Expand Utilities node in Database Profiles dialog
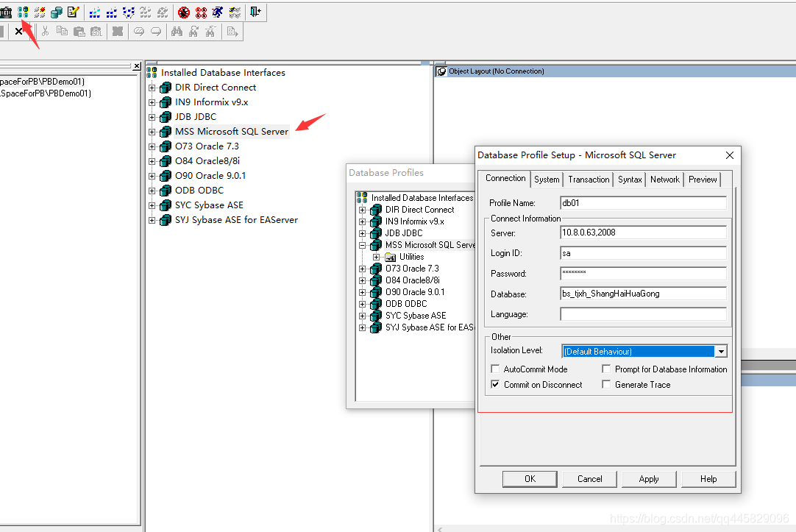Screen dimensions: 796x532 (x=376, y=258)
